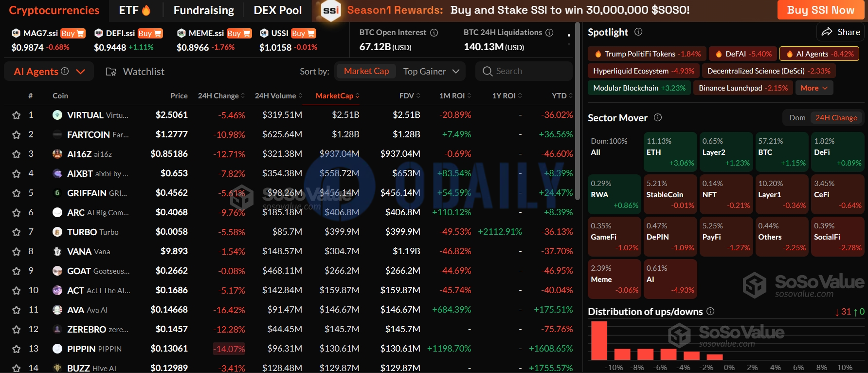Open the DEX Pool tab
The height and width of the screenshot is (373, 868).
coord(278,10)
